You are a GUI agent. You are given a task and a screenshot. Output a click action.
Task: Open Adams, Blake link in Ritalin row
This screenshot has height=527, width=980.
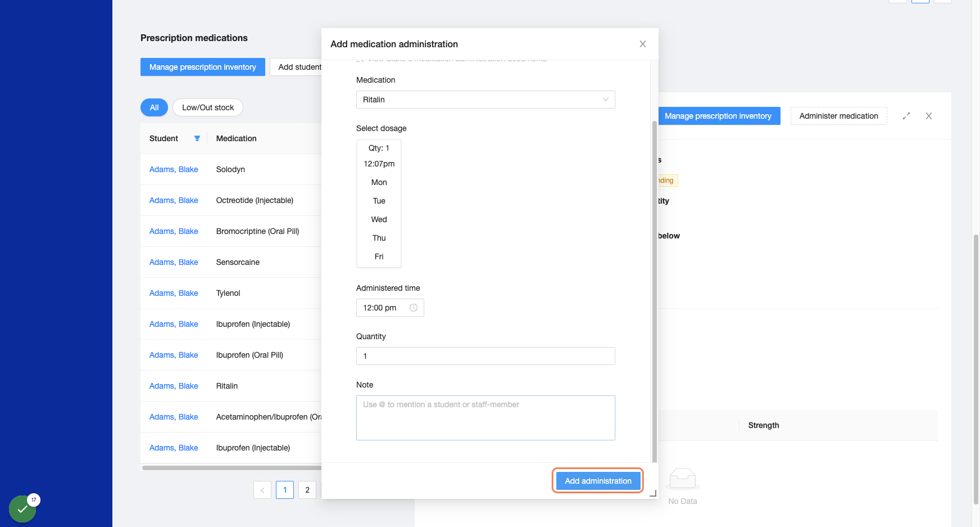tap(174, 386)
